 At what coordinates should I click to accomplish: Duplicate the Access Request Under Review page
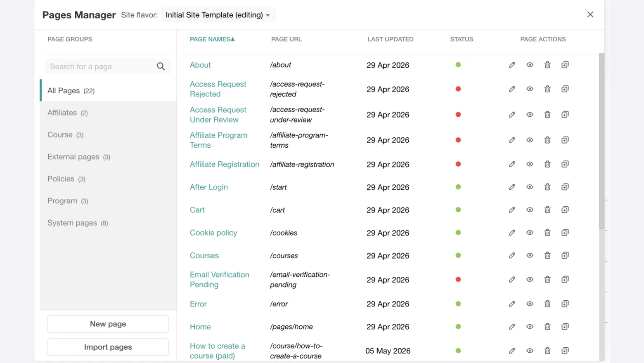[x=565, y=115]
